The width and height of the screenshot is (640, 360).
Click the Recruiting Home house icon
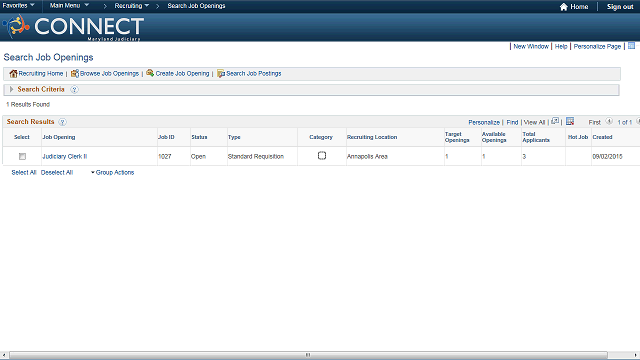13,73
